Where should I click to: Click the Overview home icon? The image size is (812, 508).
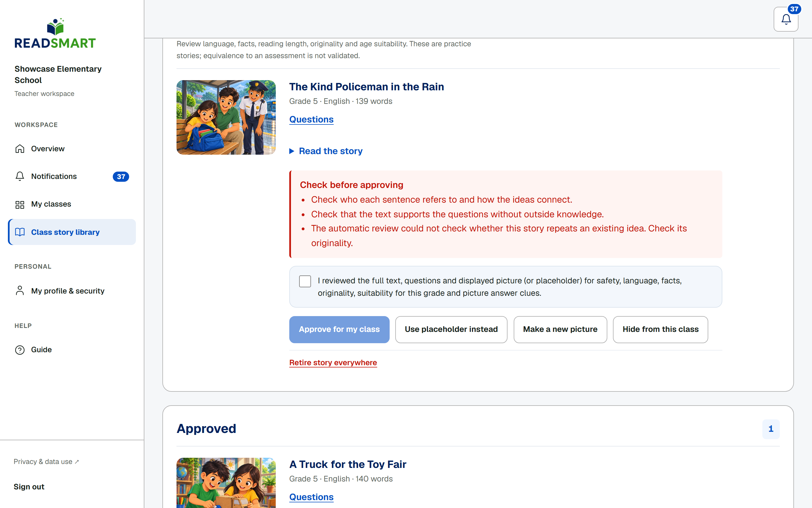(x=20, y=148)
